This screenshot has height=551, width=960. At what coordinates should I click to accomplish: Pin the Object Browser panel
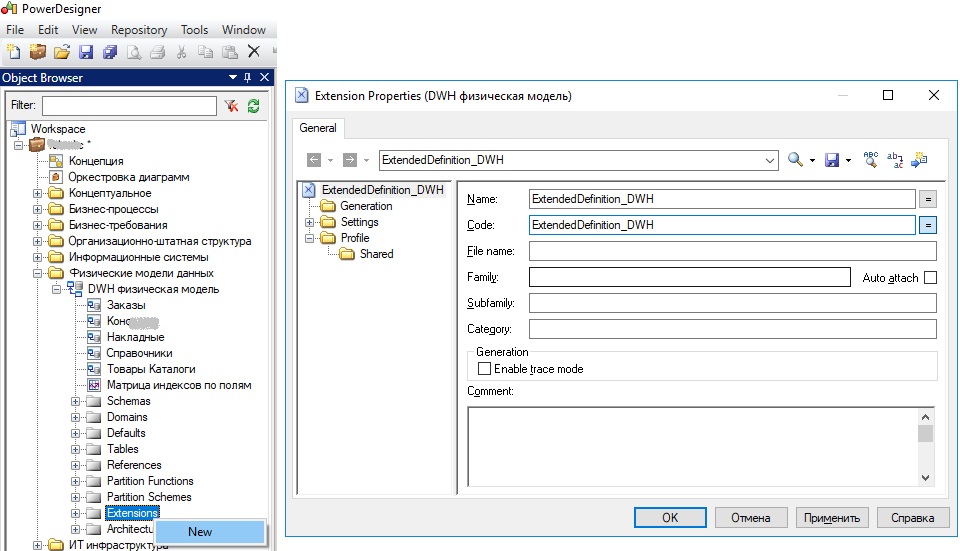tap(247, 77)
